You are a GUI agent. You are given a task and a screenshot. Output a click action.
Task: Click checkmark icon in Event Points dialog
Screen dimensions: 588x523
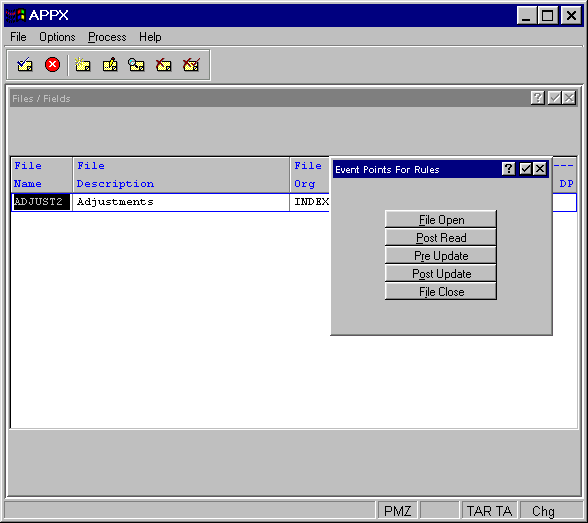click(x=525, y=169)
